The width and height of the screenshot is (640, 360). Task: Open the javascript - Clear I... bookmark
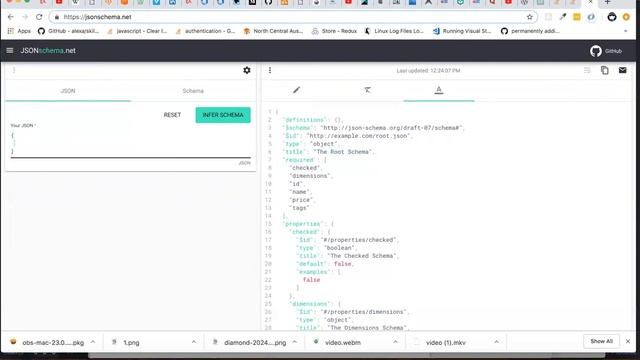coord(137,31)
